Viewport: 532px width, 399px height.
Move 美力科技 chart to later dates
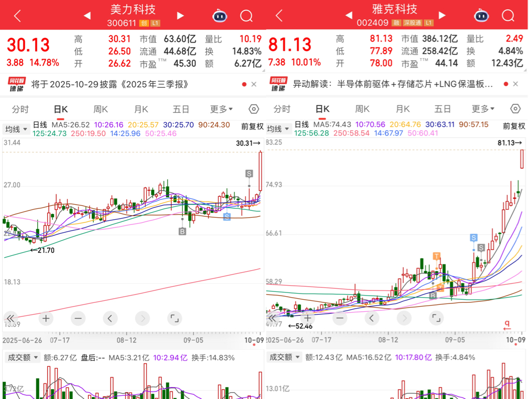coord(143,318)
